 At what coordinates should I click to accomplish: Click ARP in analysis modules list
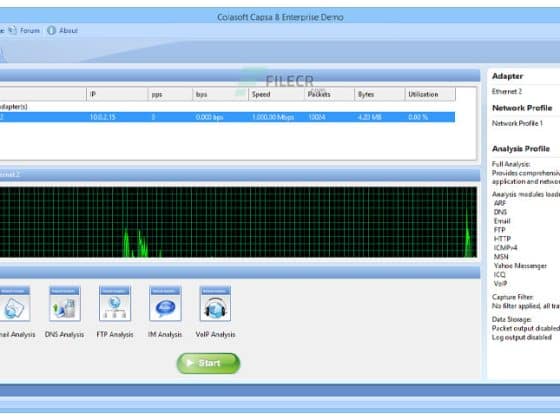[x=500, y=203]
